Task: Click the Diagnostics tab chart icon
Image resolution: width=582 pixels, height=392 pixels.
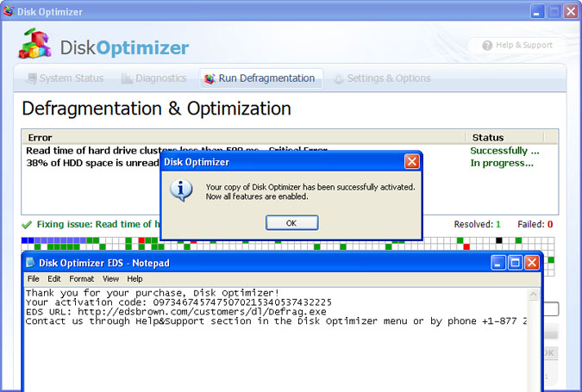Action: pos(127,78)
